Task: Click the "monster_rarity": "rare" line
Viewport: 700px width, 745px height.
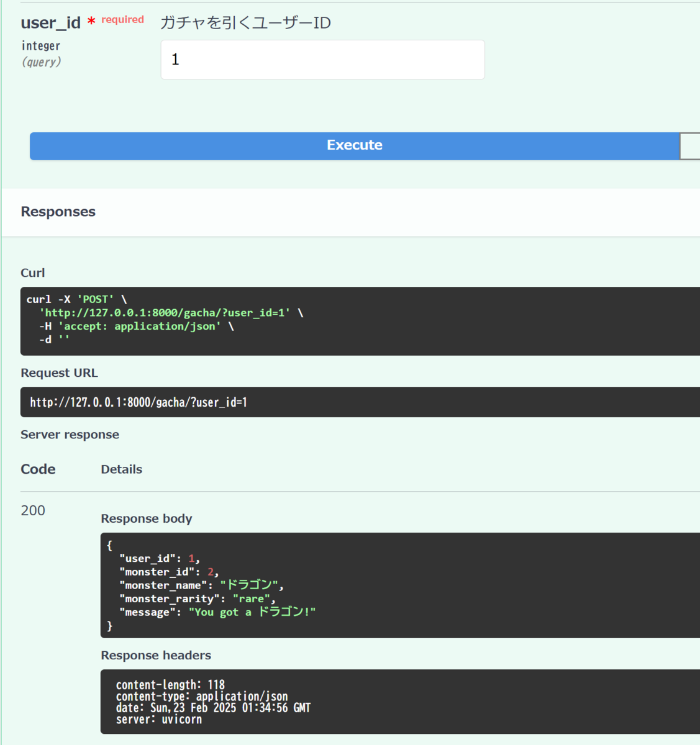Action: [198, 598]
